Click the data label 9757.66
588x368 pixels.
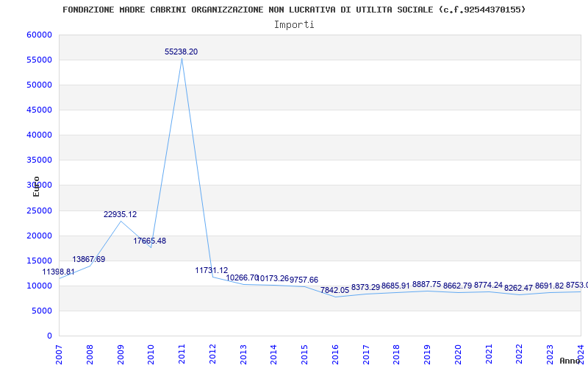(x=304, y=280)
